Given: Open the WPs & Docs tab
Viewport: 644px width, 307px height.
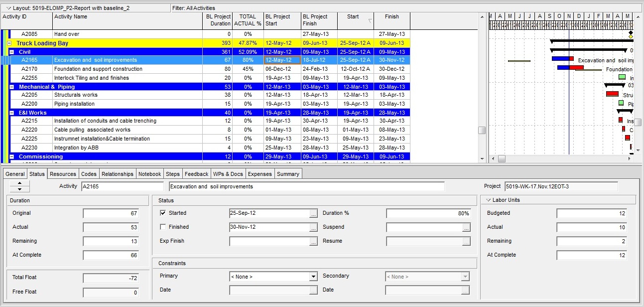Looking at the screenshot, I should pyautogui.click(x=228, y=174).
